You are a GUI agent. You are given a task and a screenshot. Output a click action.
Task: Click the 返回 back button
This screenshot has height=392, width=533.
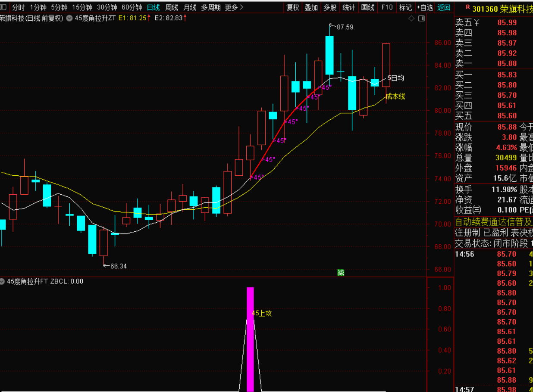point(444,7)
